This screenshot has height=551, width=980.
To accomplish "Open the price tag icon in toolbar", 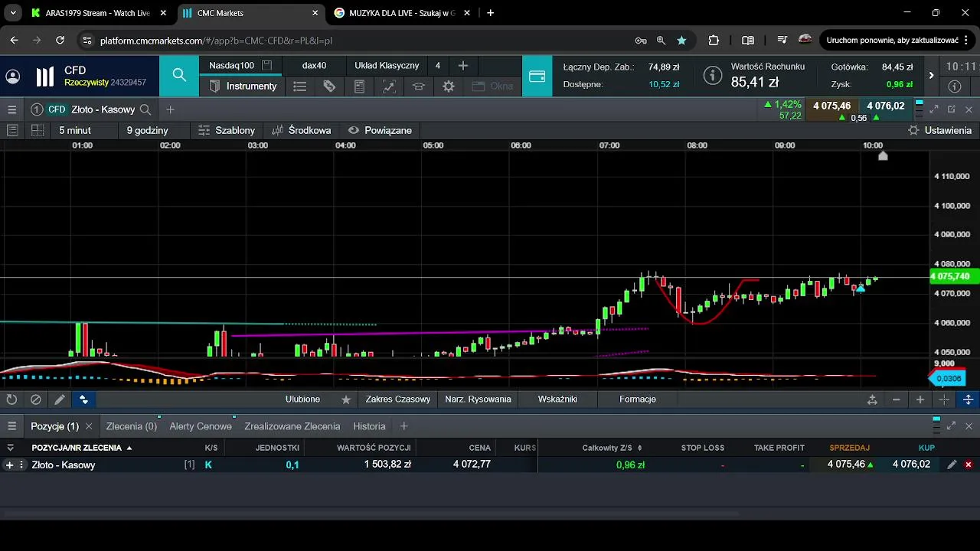I will [x=329, y=86].
